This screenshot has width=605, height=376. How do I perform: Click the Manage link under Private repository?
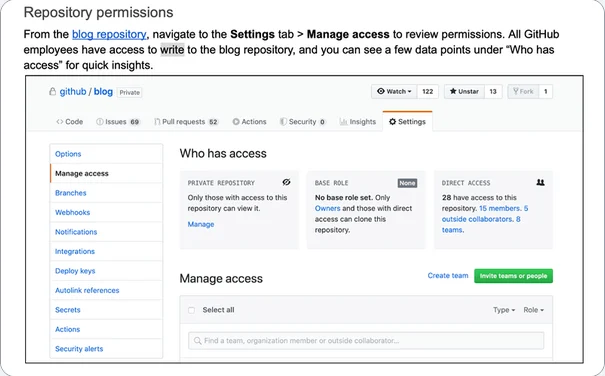coord(201,224)
